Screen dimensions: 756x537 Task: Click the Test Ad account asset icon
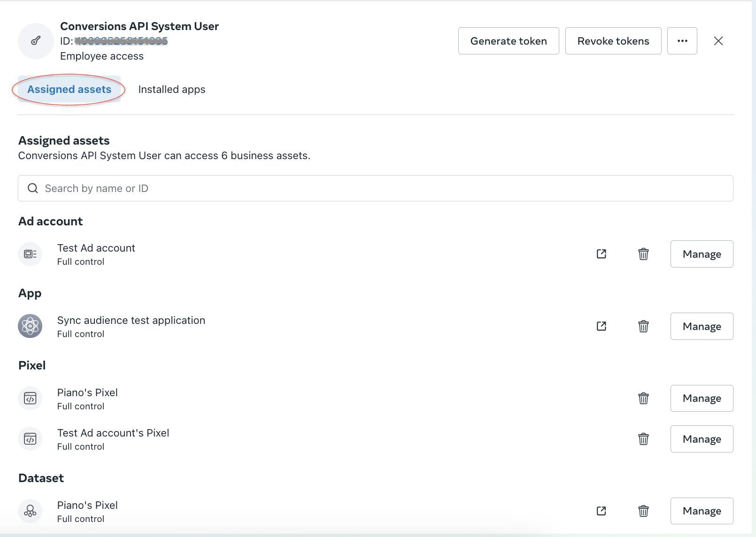(x=30, y=254)
